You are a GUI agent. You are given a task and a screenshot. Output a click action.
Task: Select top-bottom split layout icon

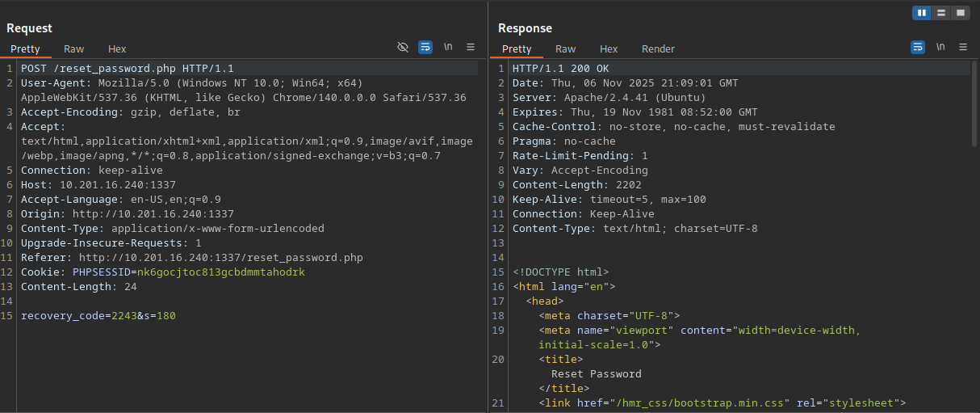940,13
